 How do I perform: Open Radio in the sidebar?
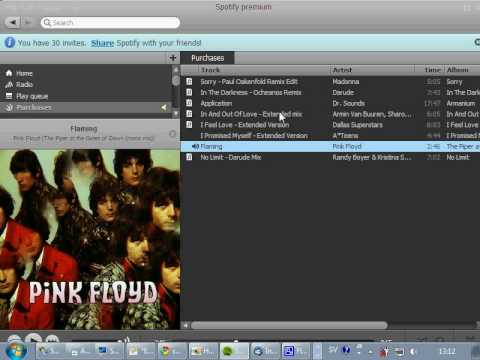24,85
